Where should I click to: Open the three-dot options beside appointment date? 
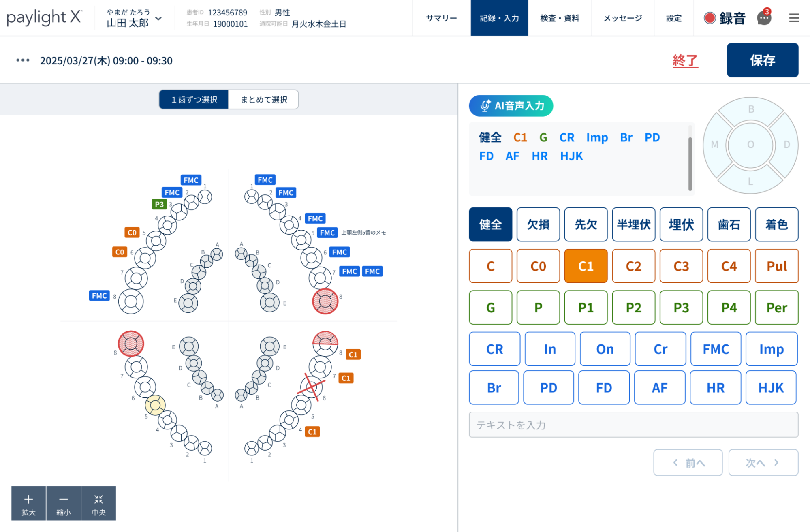tap(23, 60)
